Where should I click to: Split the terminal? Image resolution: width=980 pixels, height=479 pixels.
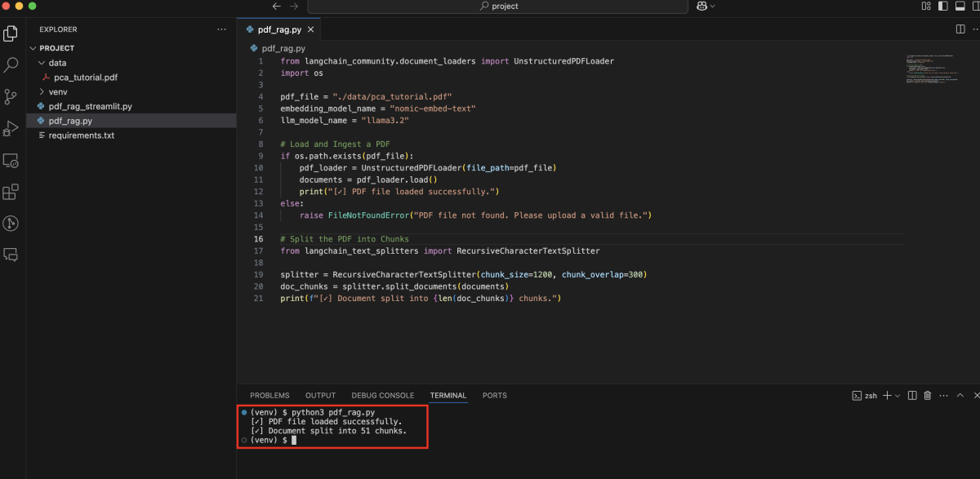[x=911, y=395]
